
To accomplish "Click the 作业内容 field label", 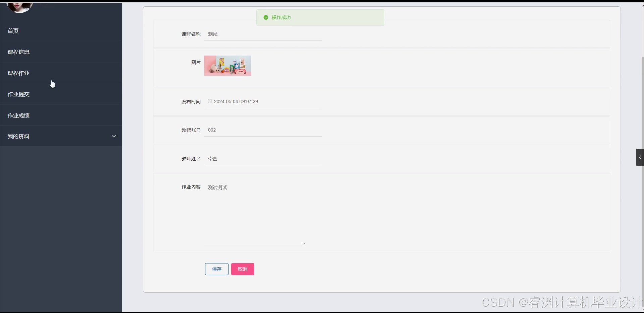I will click(x=191, y=187).
